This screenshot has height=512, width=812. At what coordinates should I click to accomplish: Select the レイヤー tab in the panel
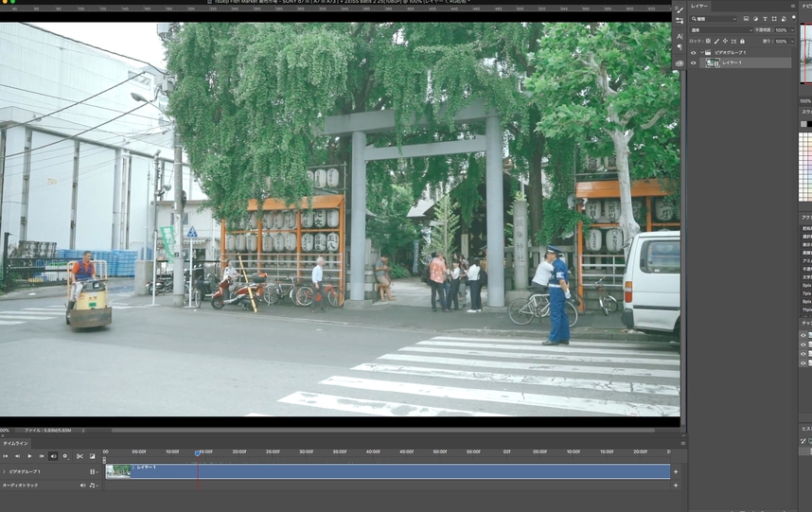699,6
